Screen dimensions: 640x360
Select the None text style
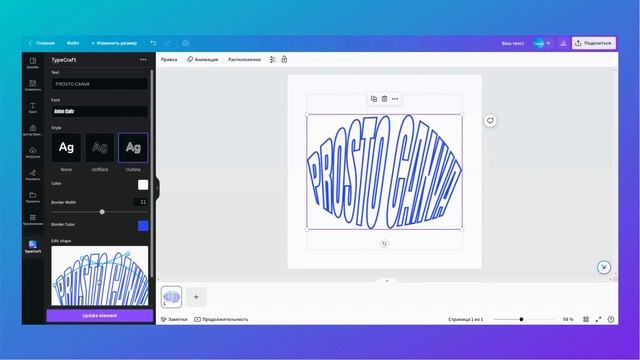[66, 147]
